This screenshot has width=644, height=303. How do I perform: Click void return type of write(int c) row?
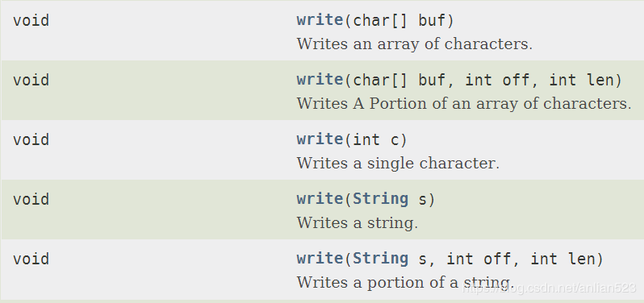tap(31, 139)
